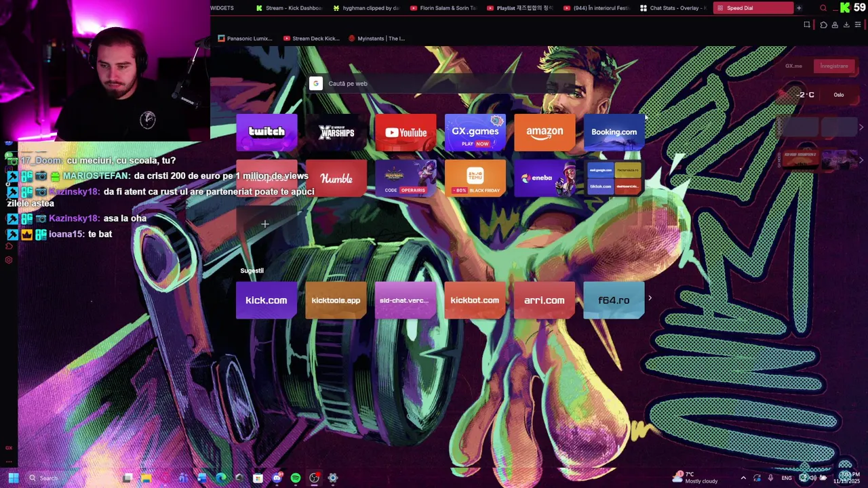Open Discord from taskbar
The height and width of the screenshot is (488, 868).
point(277,478)
